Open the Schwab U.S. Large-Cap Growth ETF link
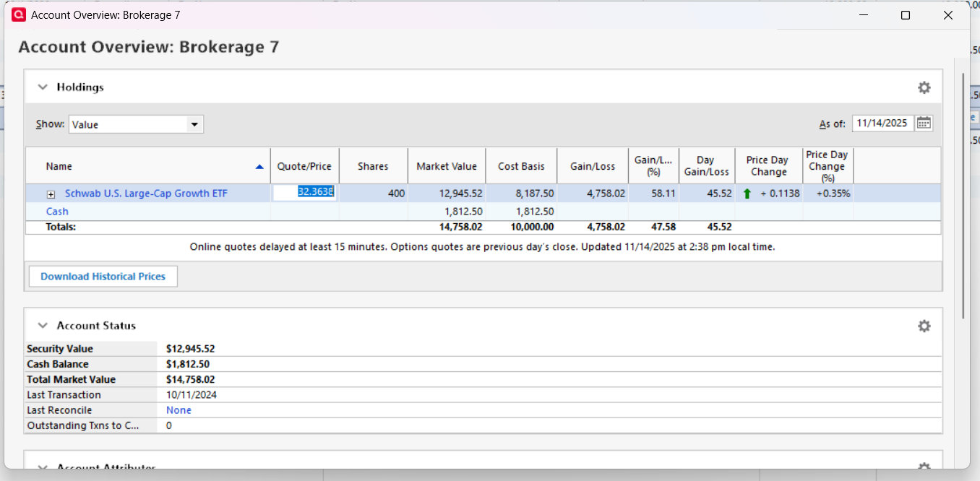 (146, 194)
